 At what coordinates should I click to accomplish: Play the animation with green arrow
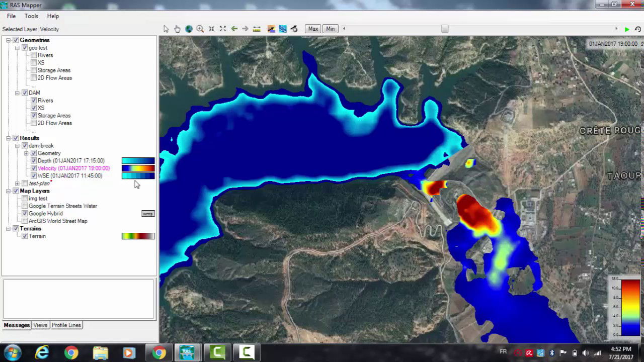point(627,29)
